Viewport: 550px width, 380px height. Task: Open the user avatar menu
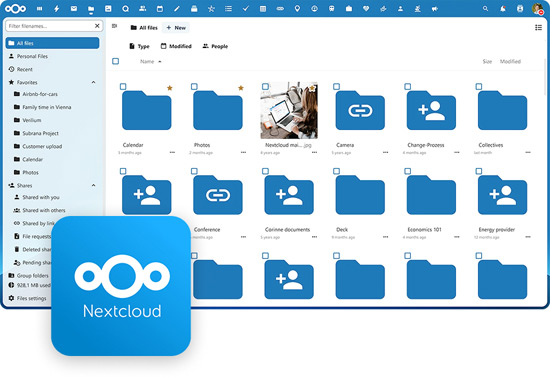[x=537, y=9]
